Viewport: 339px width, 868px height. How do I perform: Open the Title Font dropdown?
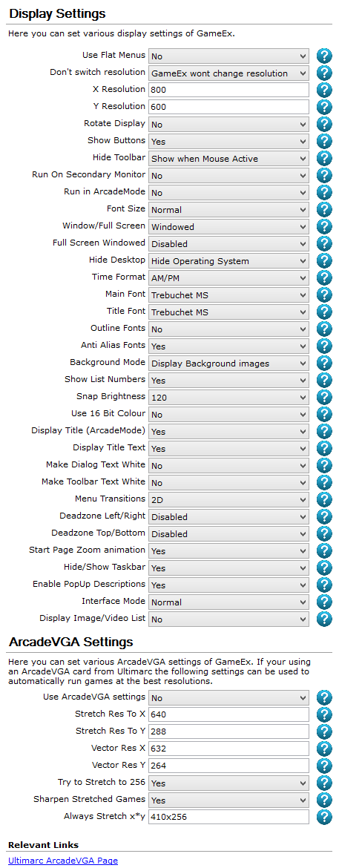tap(228, 312)
